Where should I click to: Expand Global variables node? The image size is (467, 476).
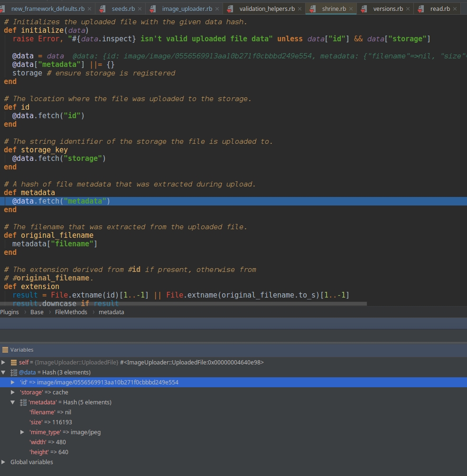coord(3,462)
